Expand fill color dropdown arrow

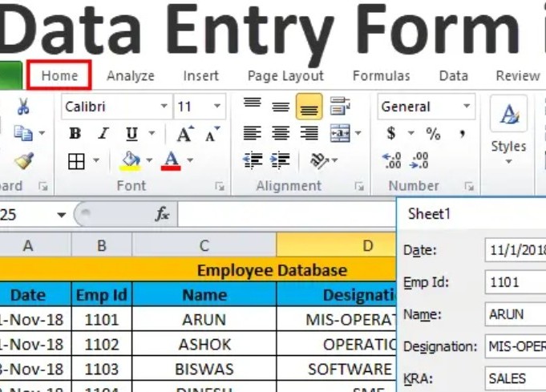point(149,161)
